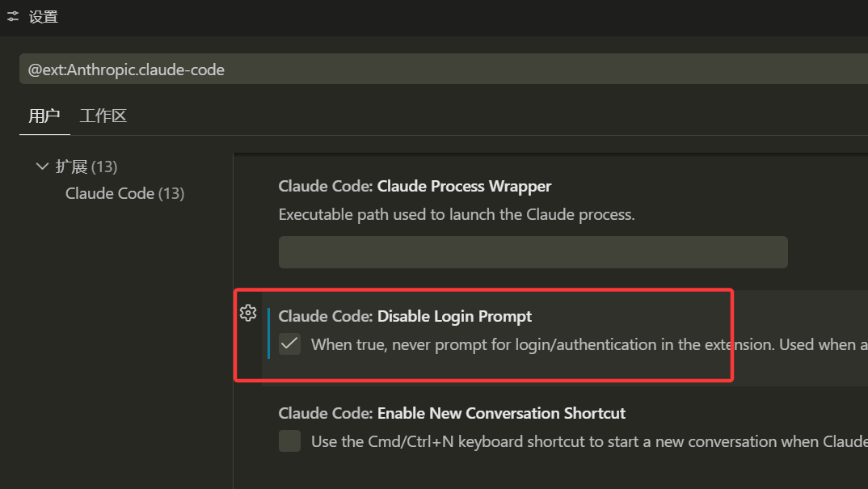
Task: Click the blue modified-setting indicator bar
Action: [x=268, y=333]
